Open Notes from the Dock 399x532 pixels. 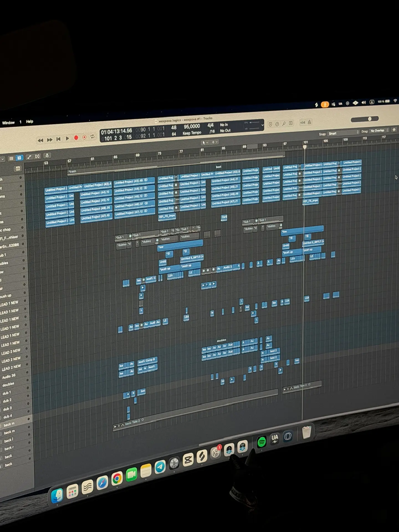146,471
